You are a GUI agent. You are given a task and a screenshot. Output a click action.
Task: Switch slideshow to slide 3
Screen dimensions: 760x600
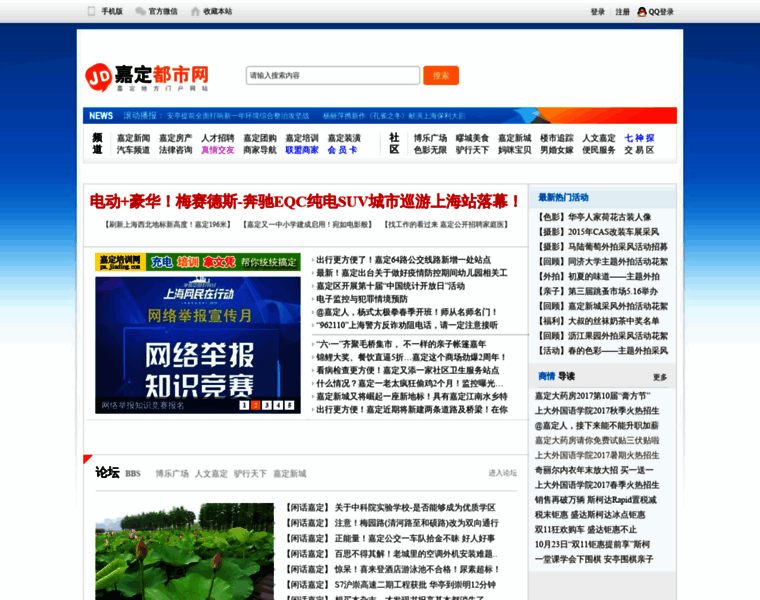click(x=267, y=405)
